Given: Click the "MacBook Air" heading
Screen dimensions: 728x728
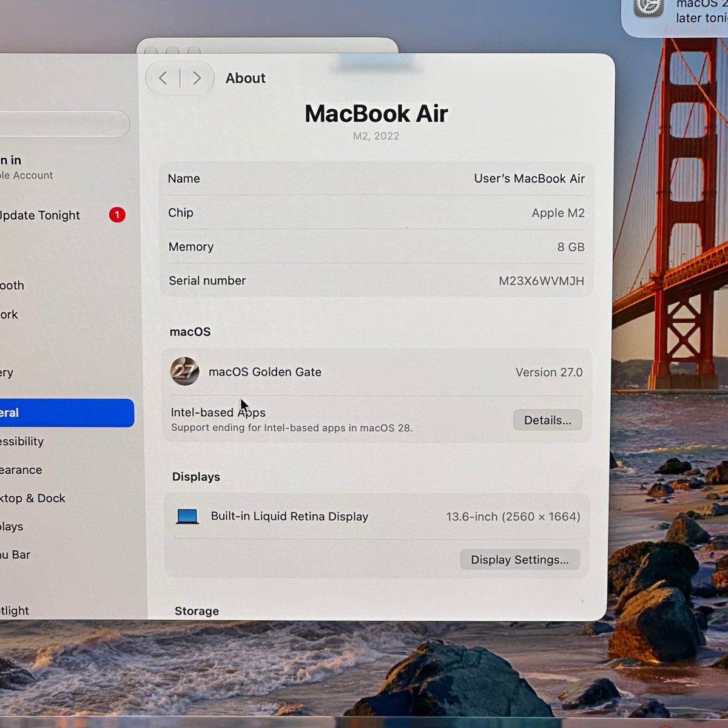Looking at the screenshot, I should (376, 113).
